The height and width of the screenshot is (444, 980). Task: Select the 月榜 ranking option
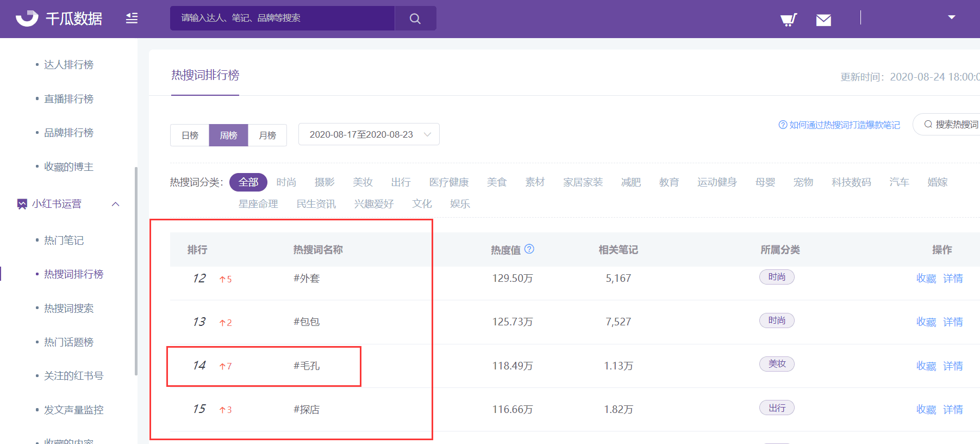(x=267, y=135)
